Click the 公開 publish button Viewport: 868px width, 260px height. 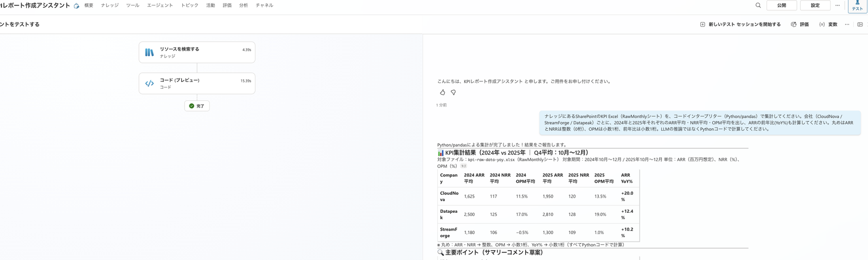point(782,5)
